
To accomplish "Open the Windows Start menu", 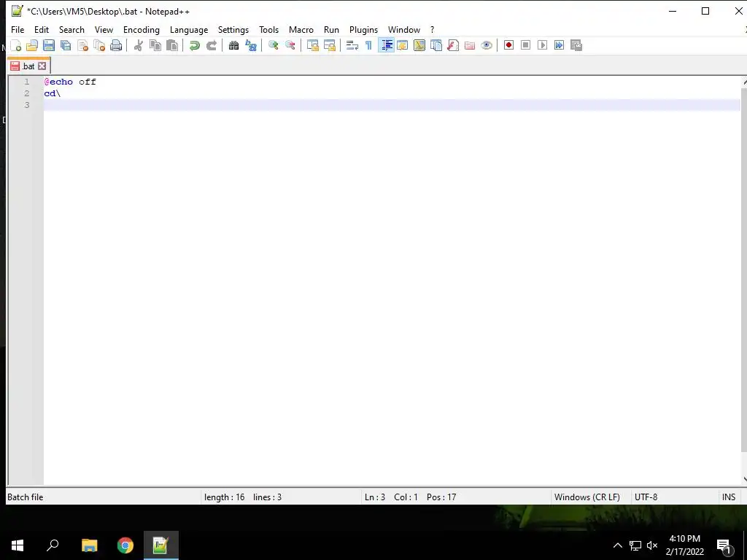I will click(18, 545).
